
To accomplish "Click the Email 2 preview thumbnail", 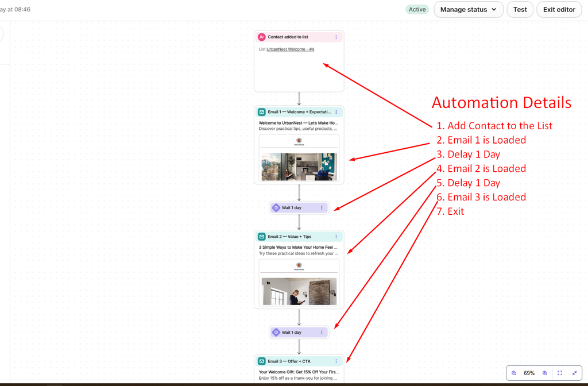I will 299,283.
